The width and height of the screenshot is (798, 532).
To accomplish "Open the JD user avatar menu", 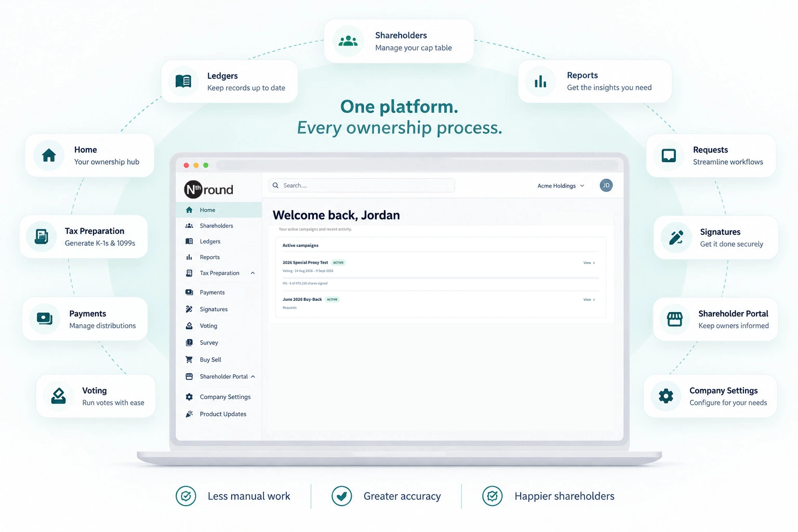I will (x=606, y=185).
